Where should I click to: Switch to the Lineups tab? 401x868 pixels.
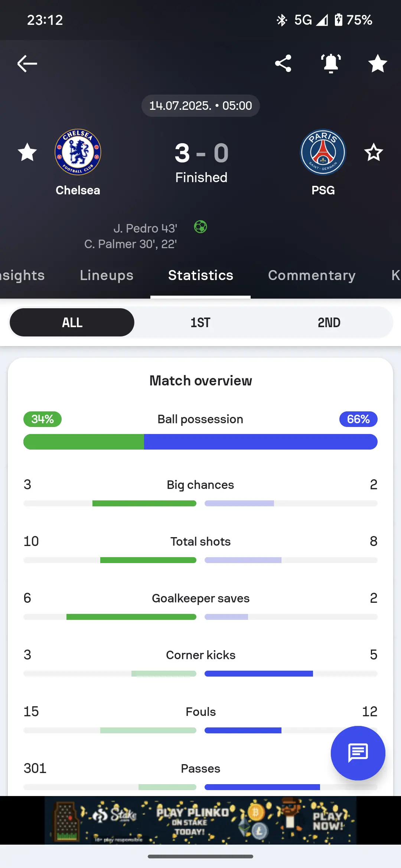[x=107, y=275]
